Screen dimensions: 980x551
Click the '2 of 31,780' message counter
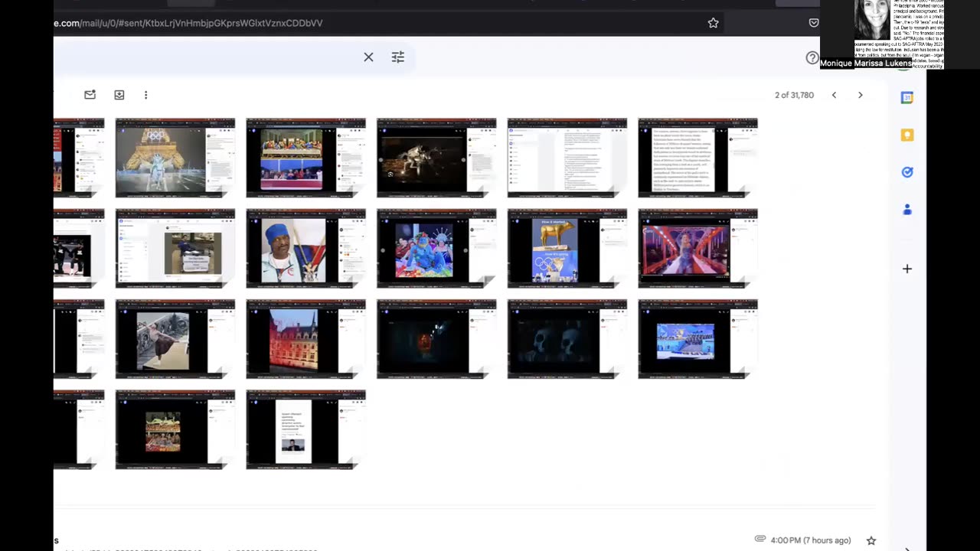[x=794, y=95]
